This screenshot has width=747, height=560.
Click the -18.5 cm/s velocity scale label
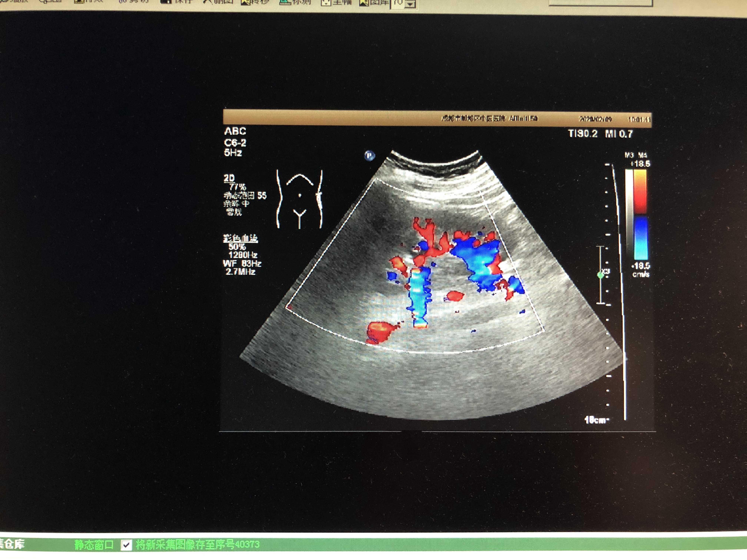tap(641, 270)
